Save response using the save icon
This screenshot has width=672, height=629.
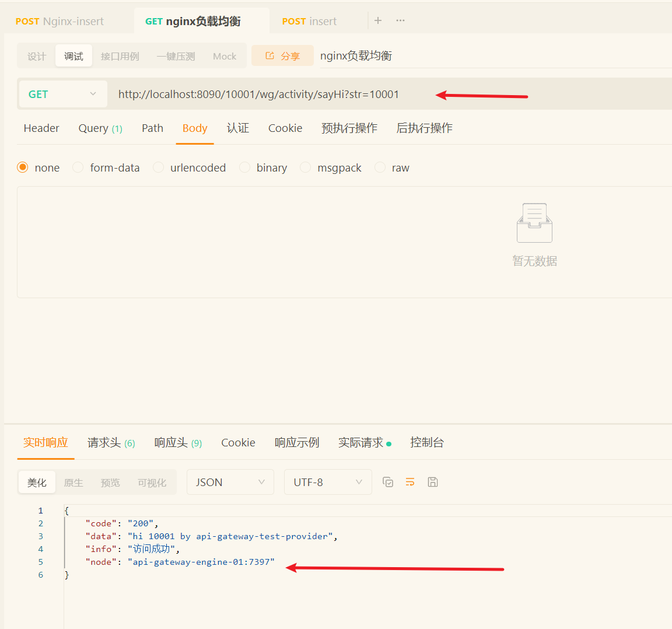click(x=433, y=482)
